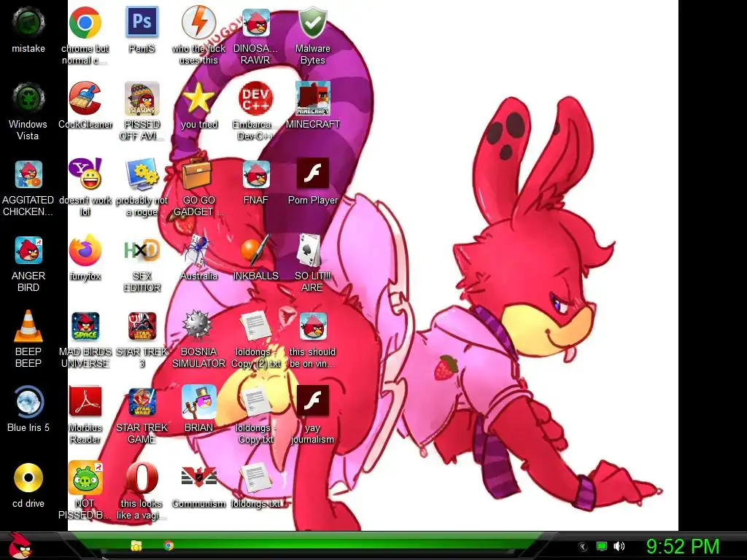This screenshot has height=560, width=747.
Task: Open the HxD icon labeled SEX EDITIOR
Action: pos(142,249)
